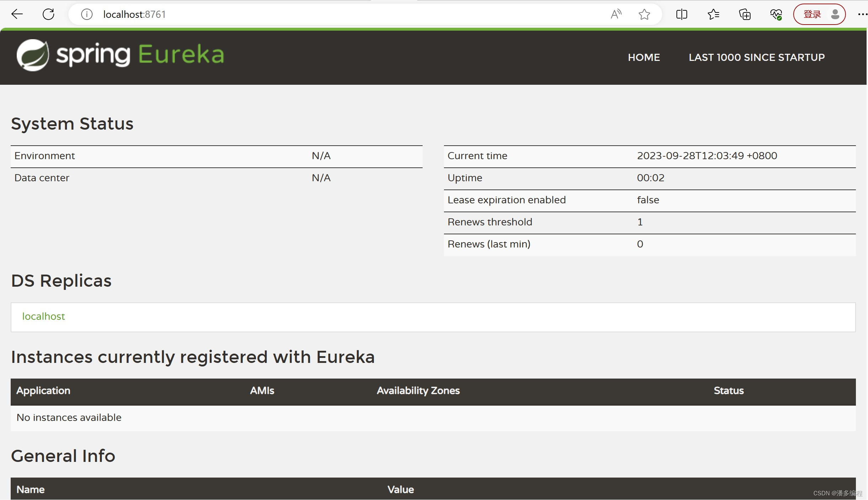Open browser essentials heart icon
This screenshot has width=868, height=500.
pos(776,14)
